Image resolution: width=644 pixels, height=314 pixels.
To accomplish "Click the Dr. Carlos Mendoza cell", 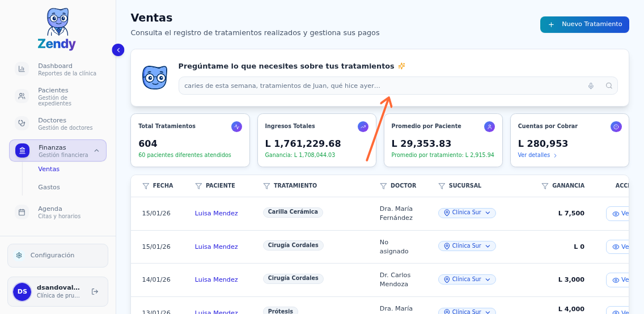I will pyautogui.click(x=395, y=279).
